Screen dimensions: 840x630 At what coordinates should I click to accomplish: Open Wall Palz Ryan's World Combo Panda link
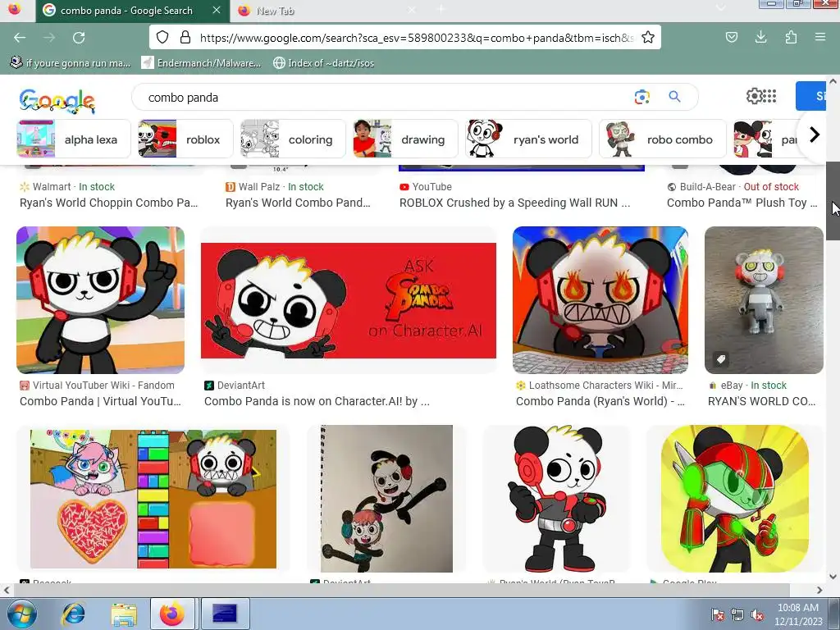[298, 203]
